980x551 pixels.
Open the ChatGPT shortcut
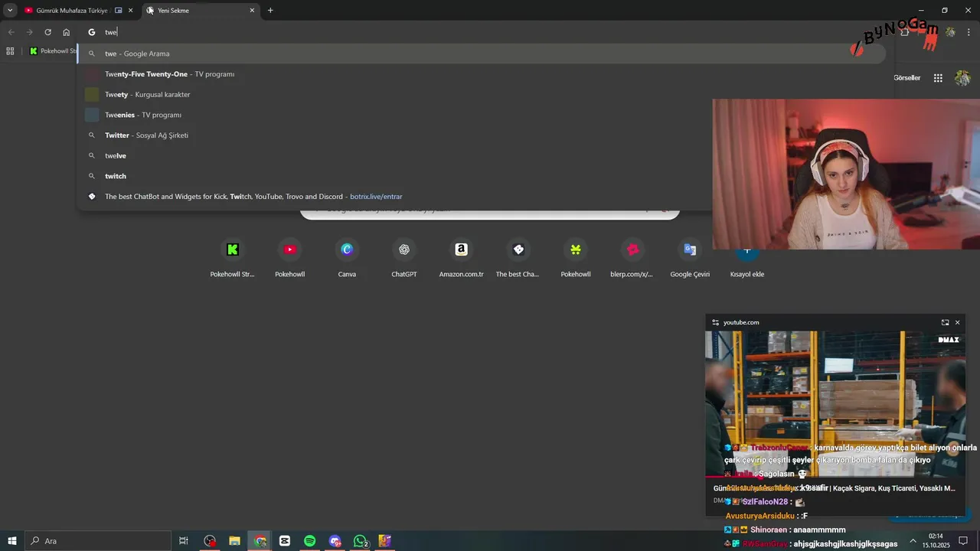coord(404,259)
